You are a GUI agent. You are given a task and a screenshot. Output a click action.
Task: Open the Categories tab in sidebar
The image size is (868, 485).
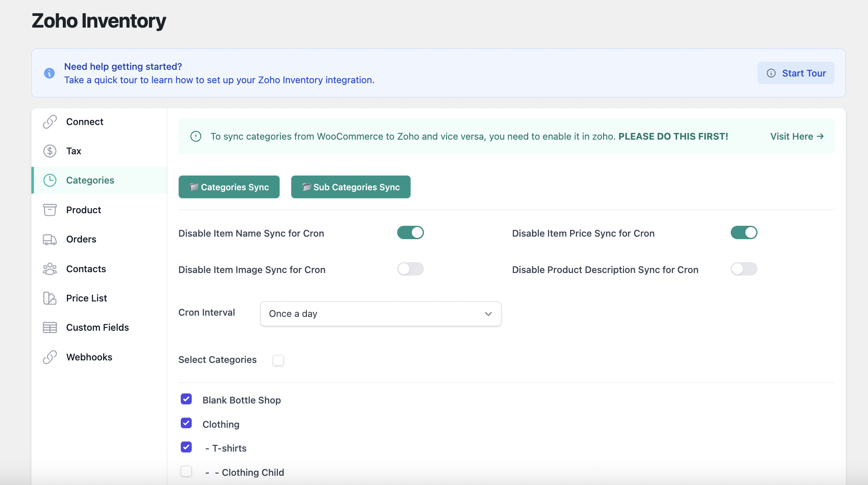coord(90,180)
